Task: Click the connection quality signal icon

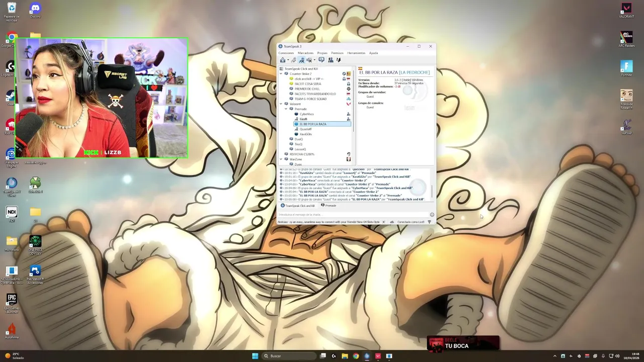Action: [429, 222]
